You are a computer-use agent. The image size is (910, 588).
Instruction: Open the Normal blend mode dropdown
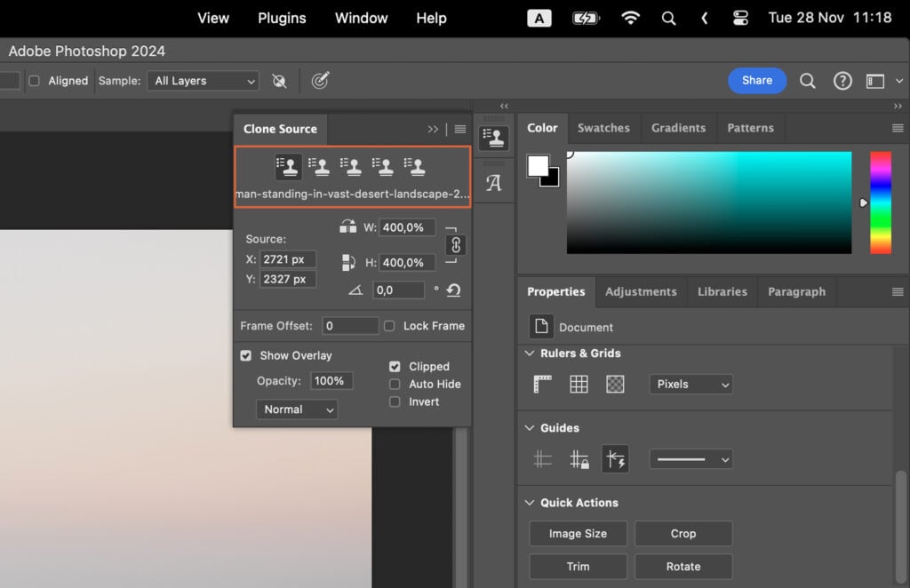297,409
